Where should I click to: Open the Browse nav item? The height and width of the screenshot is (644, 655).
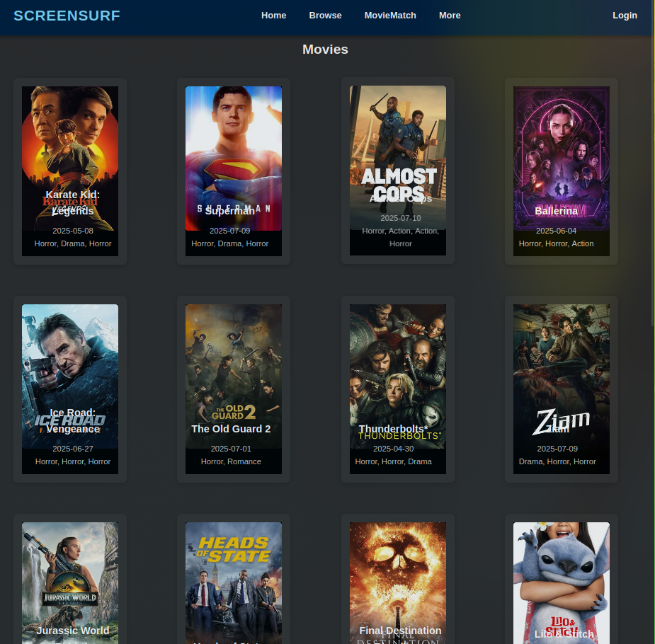(326, 16)
